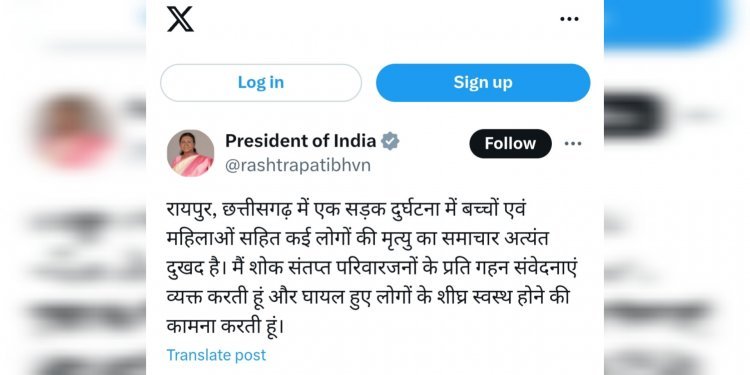Click the blue Sign up button
750x375 pixels.
point(483,83)
